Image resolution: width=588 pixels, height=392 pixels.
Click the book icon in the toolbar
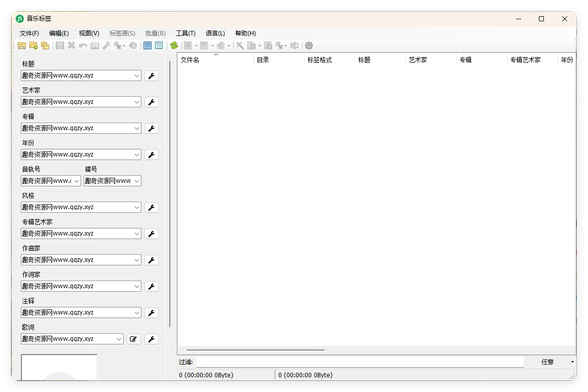(94, 46)
